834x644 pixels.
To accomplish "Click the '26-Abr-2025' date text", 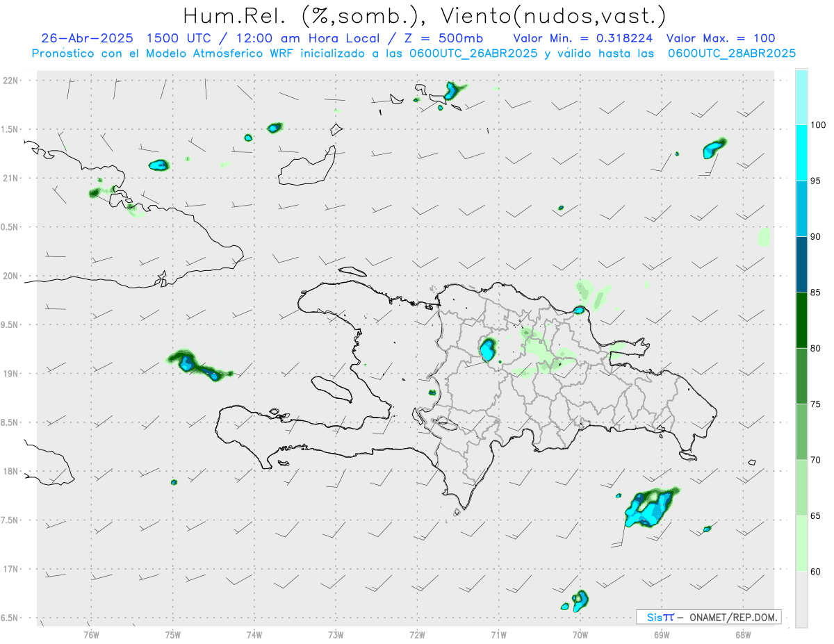I will pyautogui.click(x=87, y=38).
